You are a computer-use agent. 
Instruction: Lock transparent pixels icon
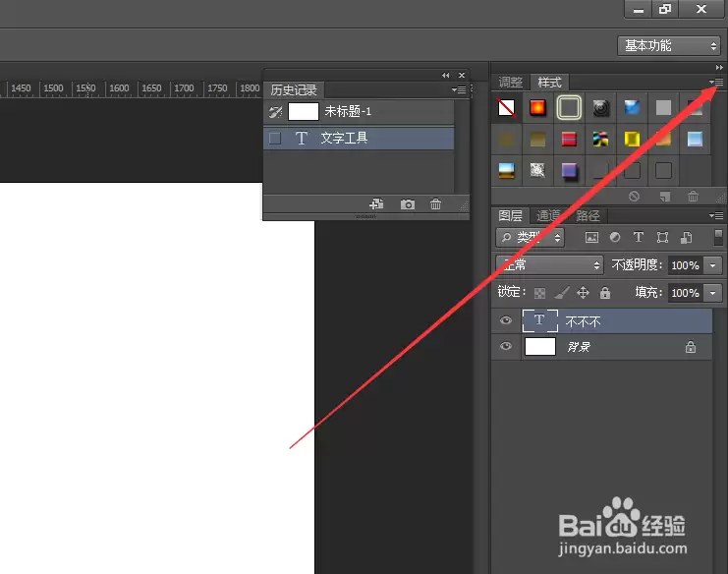coord(539,293)
